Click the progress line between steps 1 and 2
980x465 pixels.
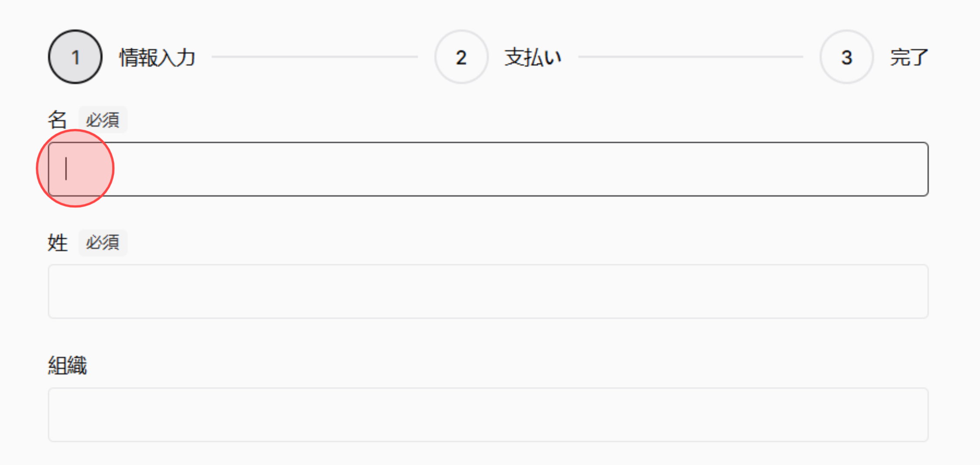tap(314, 57)
